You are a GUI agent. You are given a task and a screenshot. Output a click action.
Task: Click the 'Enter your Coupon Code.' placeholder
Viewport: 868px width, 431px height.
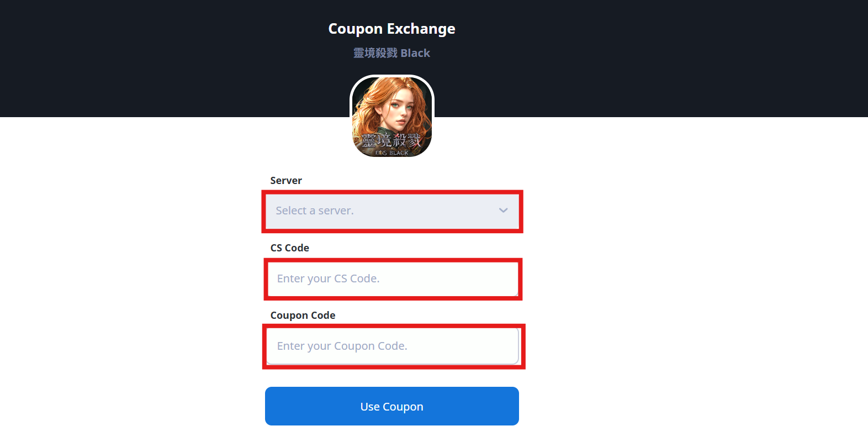point(342,346)
